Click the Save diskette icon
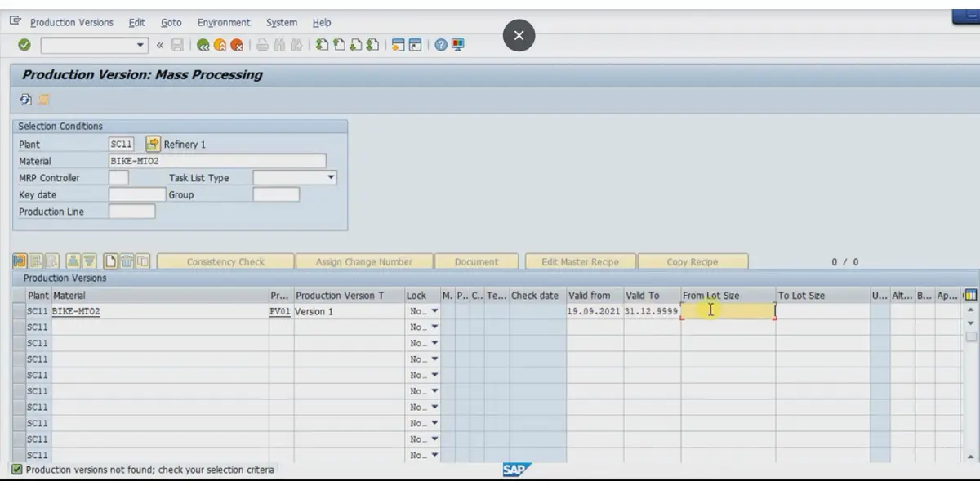The width and height of the screenshot is (980, 490). click(x=176, y=44)
